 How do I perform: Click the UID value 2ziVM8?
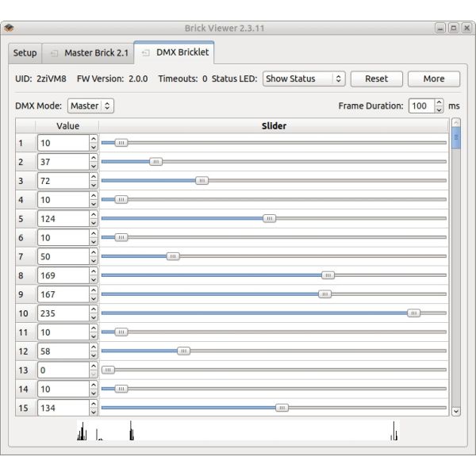tap(52, 79)
